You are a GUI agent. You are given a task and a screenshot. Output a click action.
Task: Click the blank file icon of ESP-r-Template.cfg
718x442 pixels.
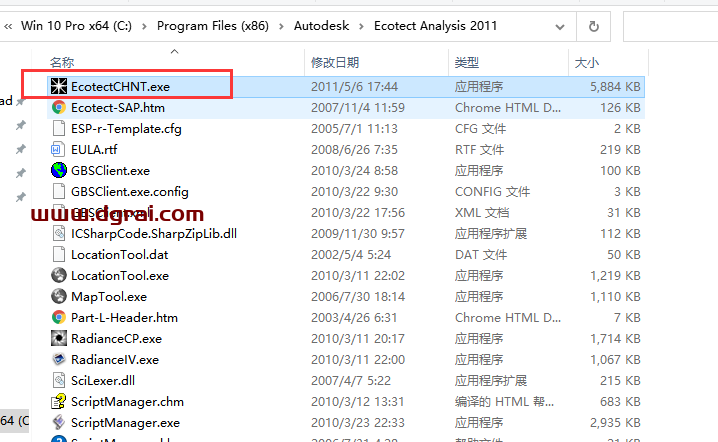click(x=59, y=128)
